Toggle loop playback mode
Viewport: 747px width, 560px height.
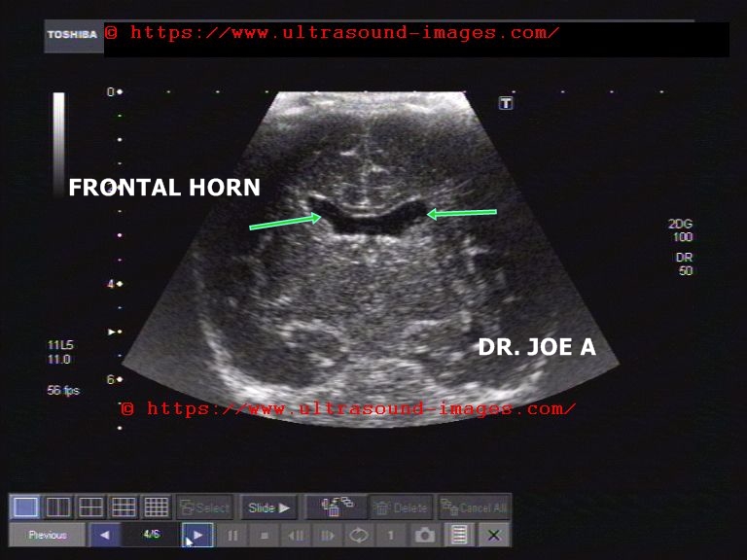point(359,535)
